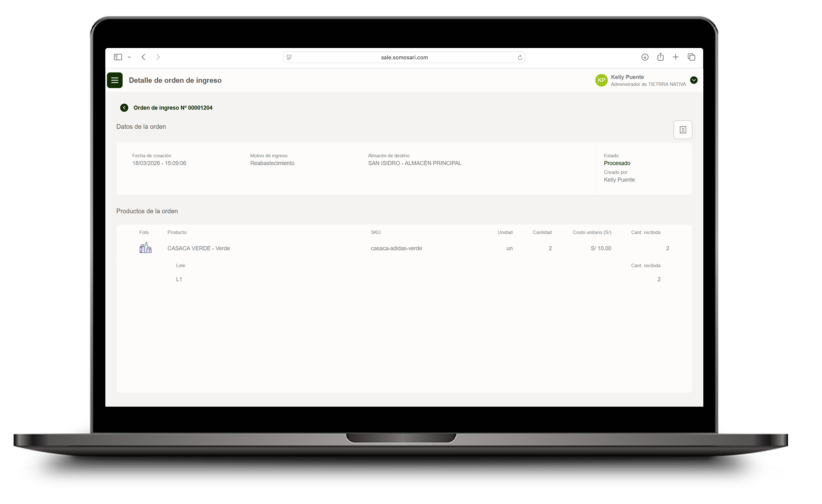Click the 'Cantidad' column header
Screen dimensions: 822x504
542,232
